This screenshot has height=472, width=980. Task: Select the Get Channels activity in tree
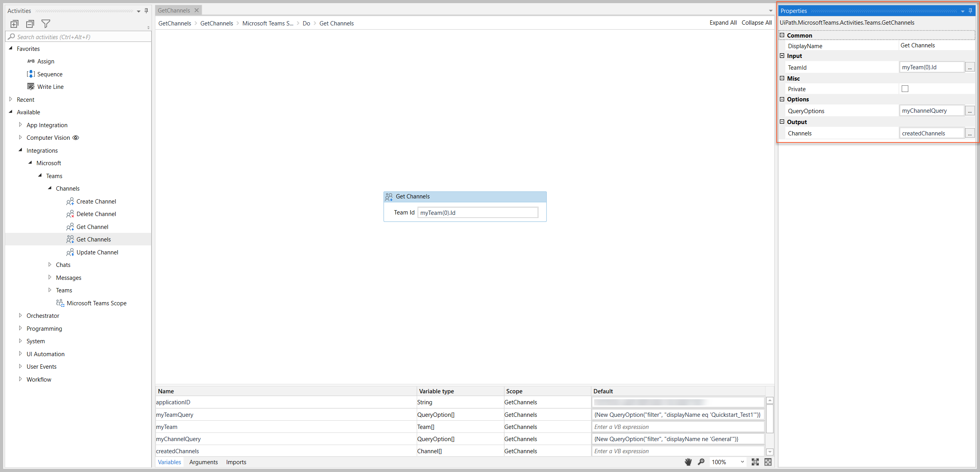pos(94,240)
